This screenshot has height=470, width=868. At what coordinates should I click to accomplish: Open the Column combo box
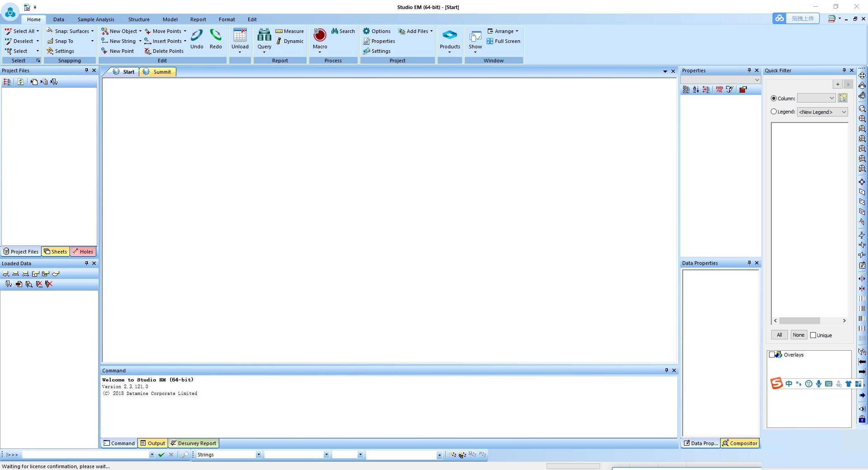(x=816, y=98)
